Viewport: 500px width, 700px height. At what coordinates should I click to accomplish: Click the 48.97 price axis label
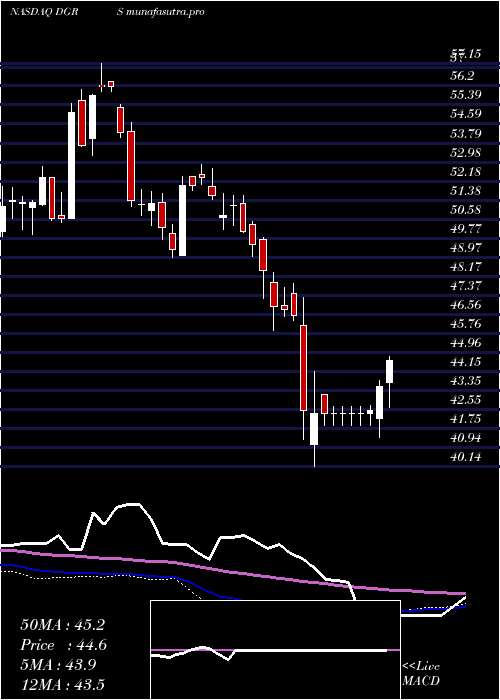coord(466,248)
